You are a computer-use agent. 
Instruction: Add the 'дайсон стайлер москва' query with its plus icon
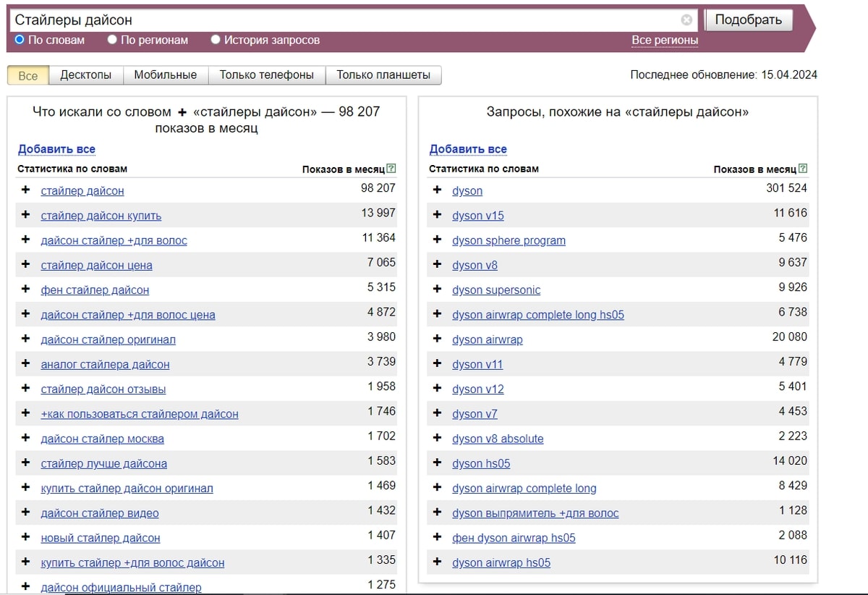click(26, 437)
